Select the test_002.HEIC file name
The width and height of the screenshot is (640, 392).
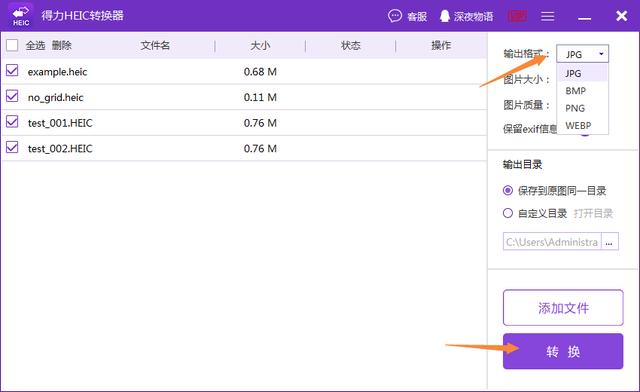click(60, 149)
